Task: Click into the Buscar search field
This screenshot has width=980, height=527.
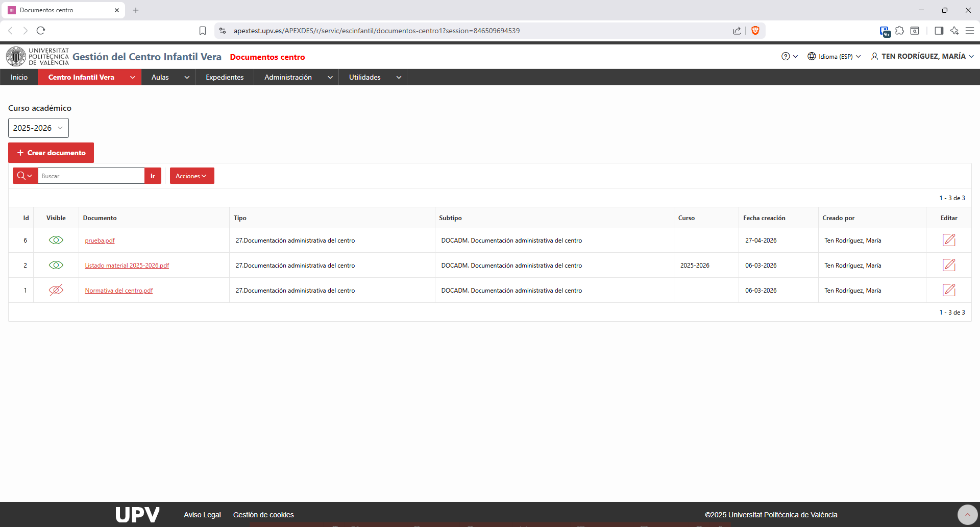Action: [91, 176]
